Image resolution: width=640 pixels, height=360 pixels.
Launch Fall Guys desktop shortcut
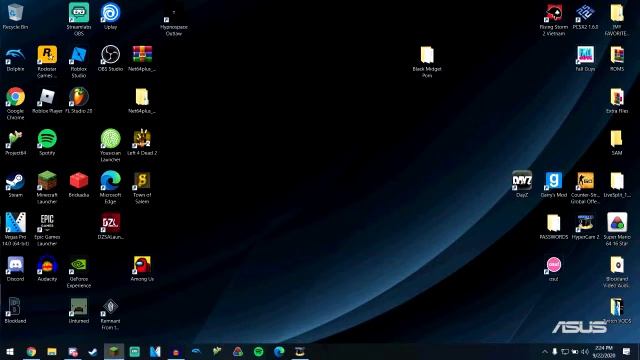pos(585,59)
